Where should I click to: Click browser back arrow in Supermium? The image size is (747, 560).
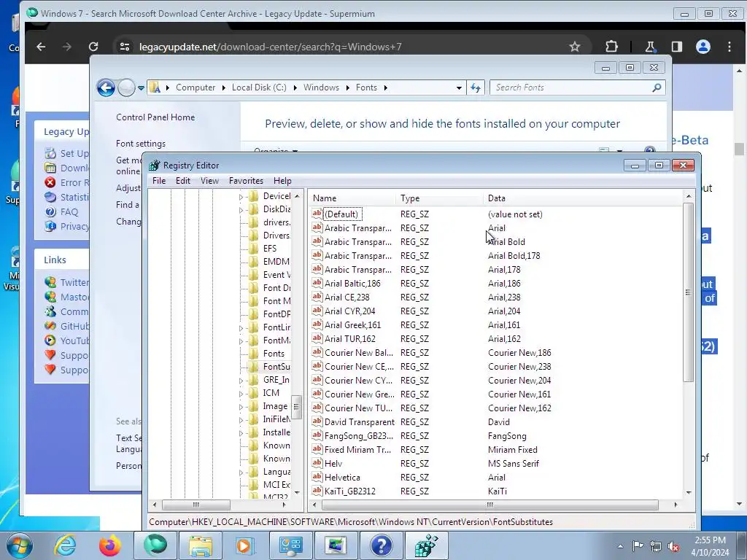click(42, 47)
